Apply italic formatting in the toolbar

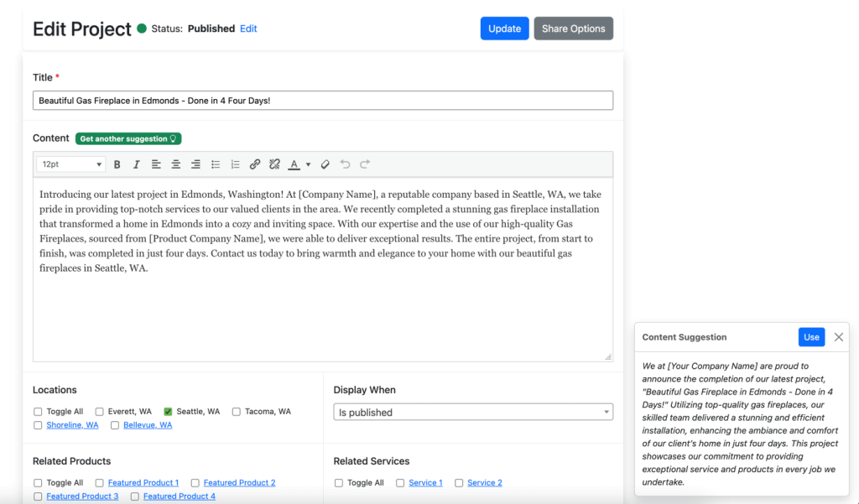pyautogui.click(x=137, y=164)
